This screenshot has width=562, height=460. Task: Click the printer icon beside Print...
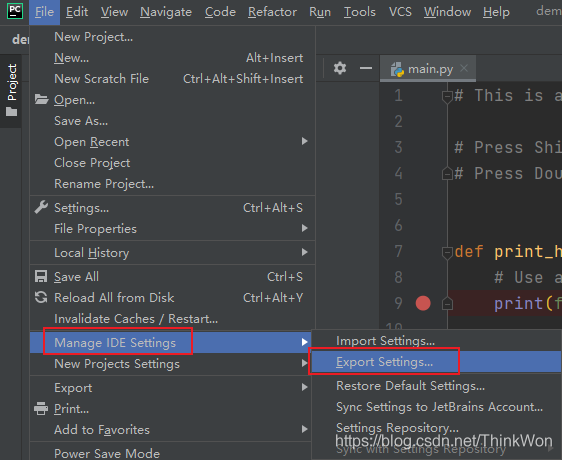(x=41, y=408)
